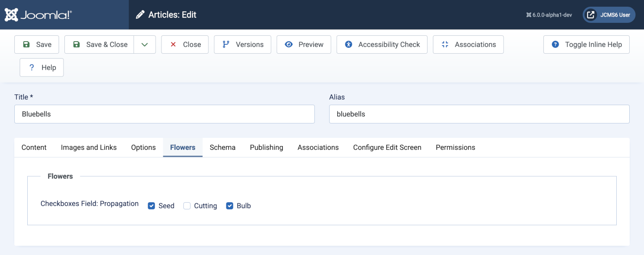
Task: Click into the Title input field
Action: click(x=164, y=114)
